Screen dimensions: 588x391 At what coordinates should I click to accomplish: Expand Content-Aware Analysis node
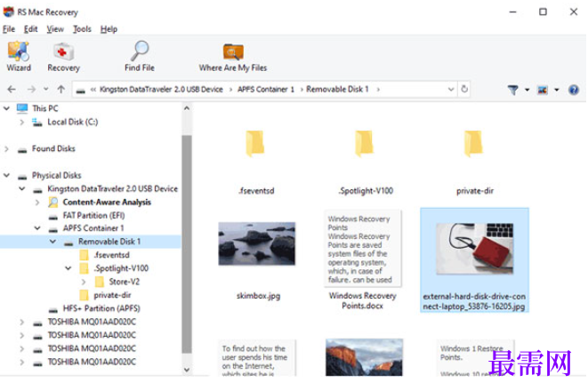[37, 203]
